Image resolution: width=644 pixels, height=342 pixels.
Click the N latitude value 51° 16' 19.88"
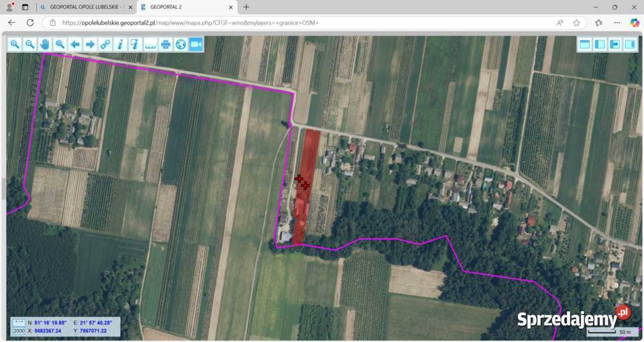pos(50,323)
